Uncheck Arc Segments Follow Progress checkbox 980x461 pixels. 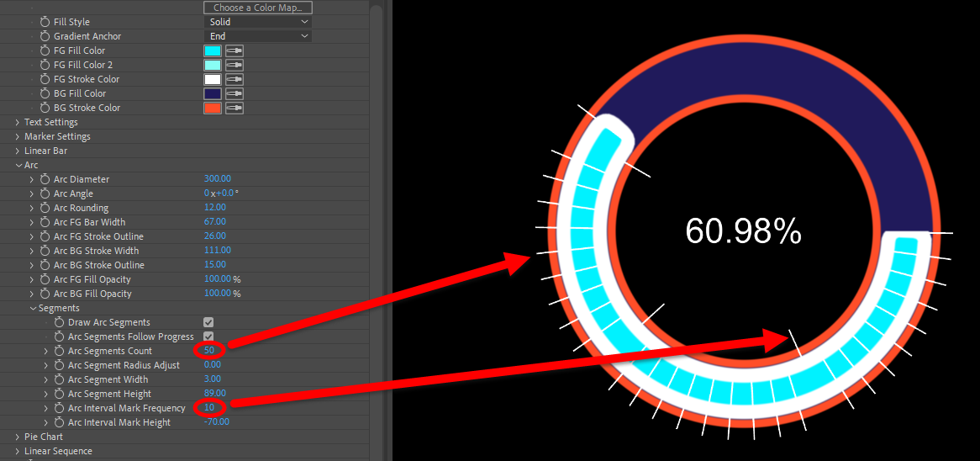click(x=208, y=336)
